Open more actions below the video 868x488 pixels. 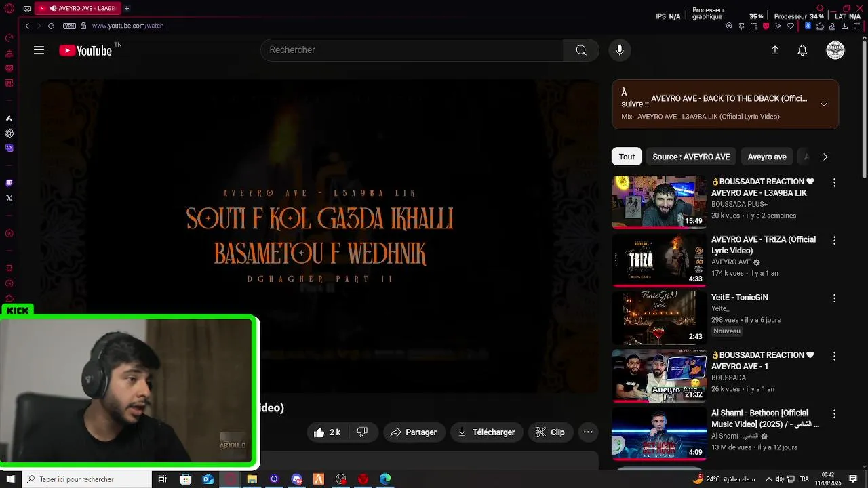(x=588, y=432)
